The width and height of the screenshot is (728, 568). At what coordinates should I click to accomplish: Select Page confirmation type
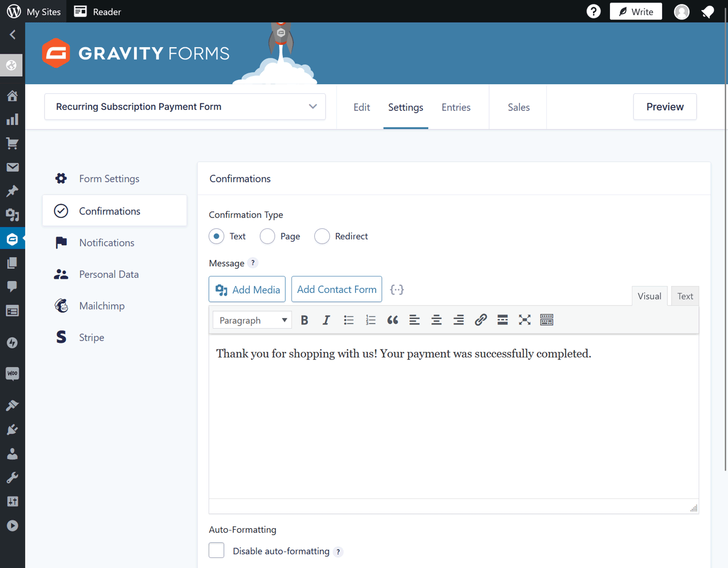point(267,236)
